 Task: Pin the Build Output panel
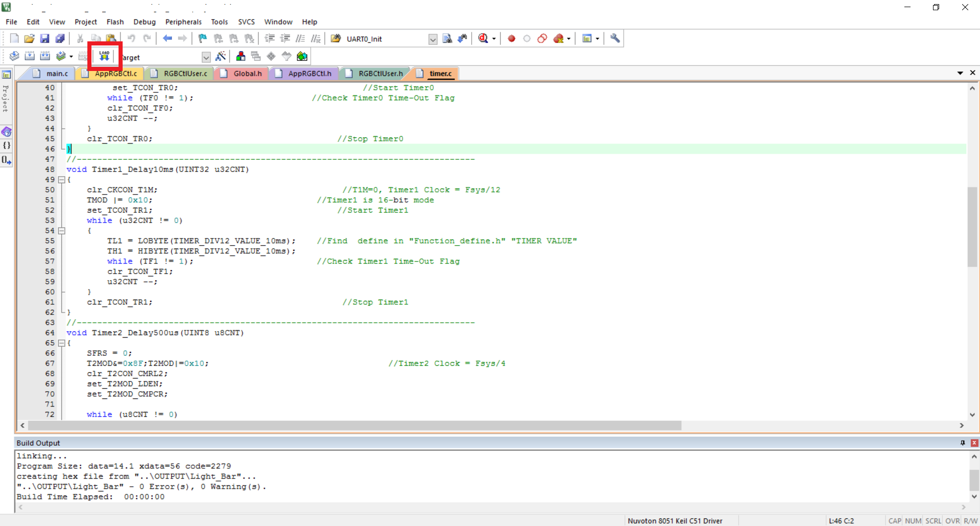coord(963,443)
